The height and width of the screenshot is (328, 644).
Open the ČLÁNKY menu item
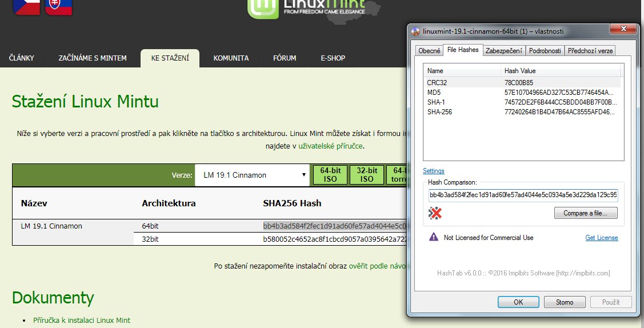click(22, 58)
